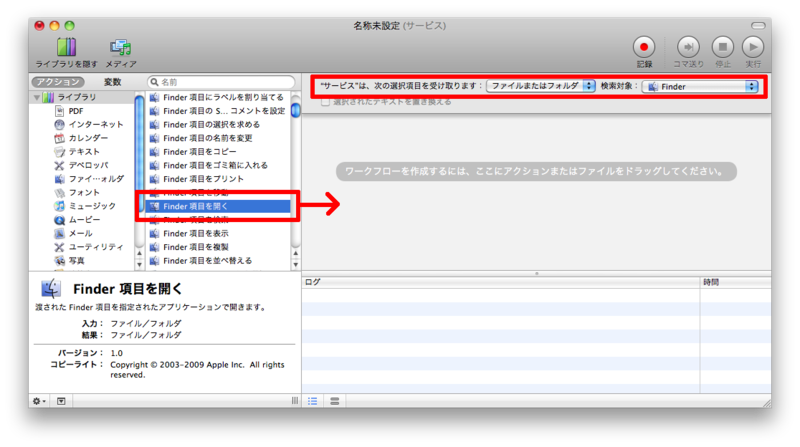Screen dimensions: 800x447
Task: Select the ファイル…ォルダ library category
Action: [x=89, y=179]
